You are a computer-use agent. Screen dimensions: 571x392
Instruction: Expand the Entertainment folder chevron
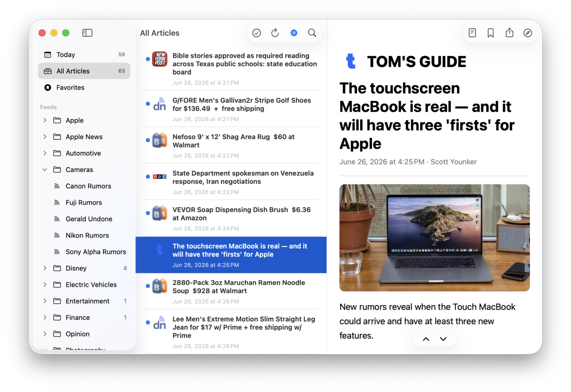(45, 301)
